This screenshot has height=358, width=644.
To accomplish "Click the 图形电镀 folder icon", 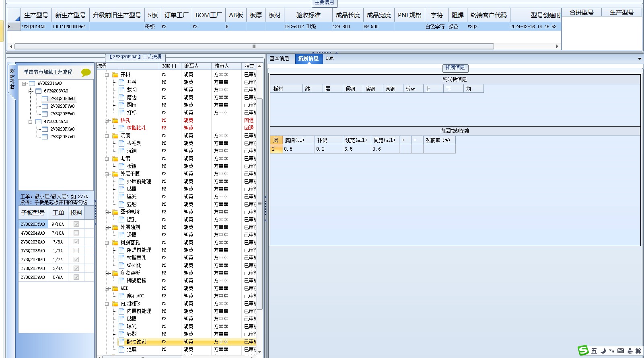I will (x=115, y=212).
